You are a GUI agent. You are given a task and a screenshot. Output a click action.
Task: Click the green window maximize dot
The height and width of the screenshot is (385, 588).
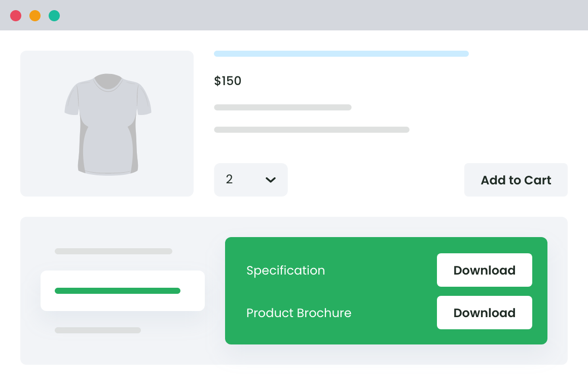[x=54, y=16]
